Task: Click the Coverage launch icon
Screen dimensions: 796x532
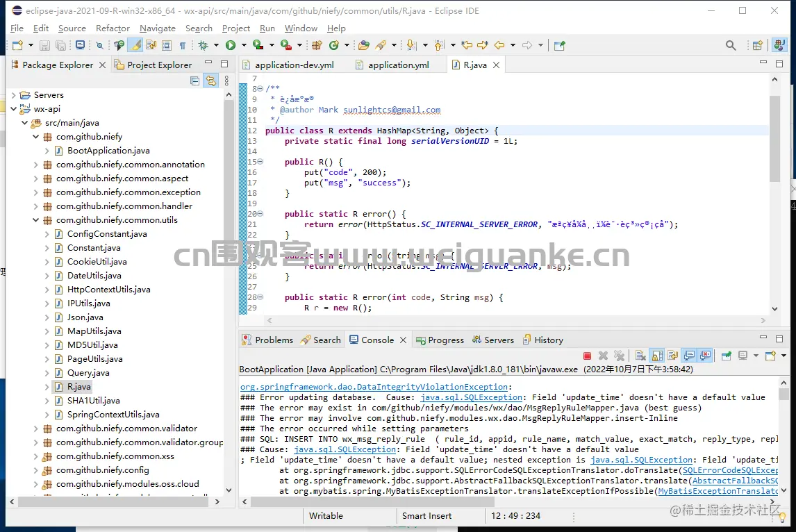Action: pos(258,44)
